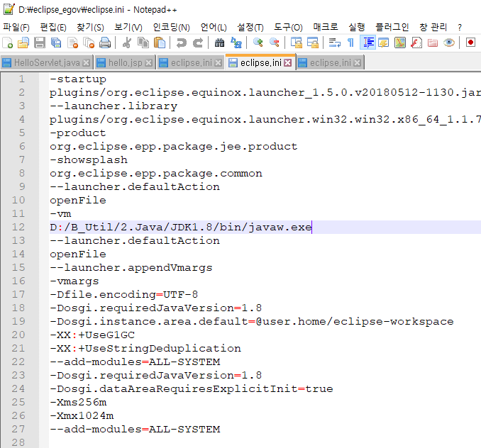Open Folder as Workspace icon
Viewport: 481px width, 448px height.
pyautogui.click(x=433, y=43)
